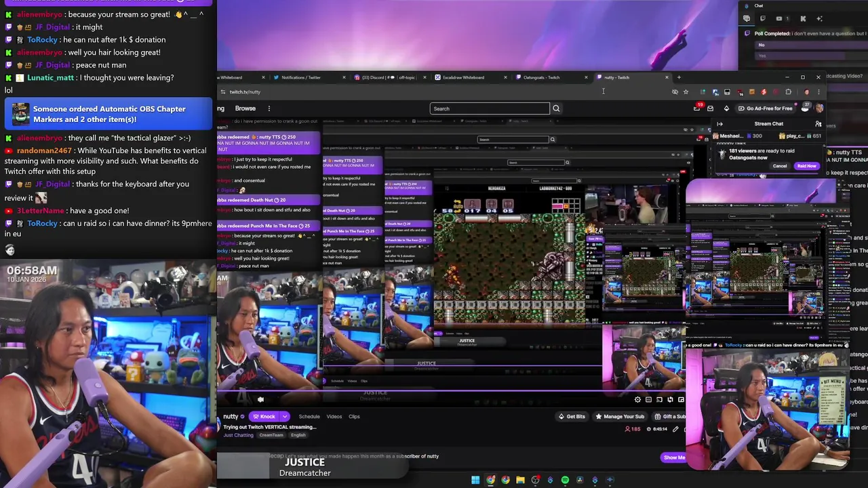Open the Get Bits diamond icon in top nav
The image size is (868, 488).
click(x=726, y=108)
